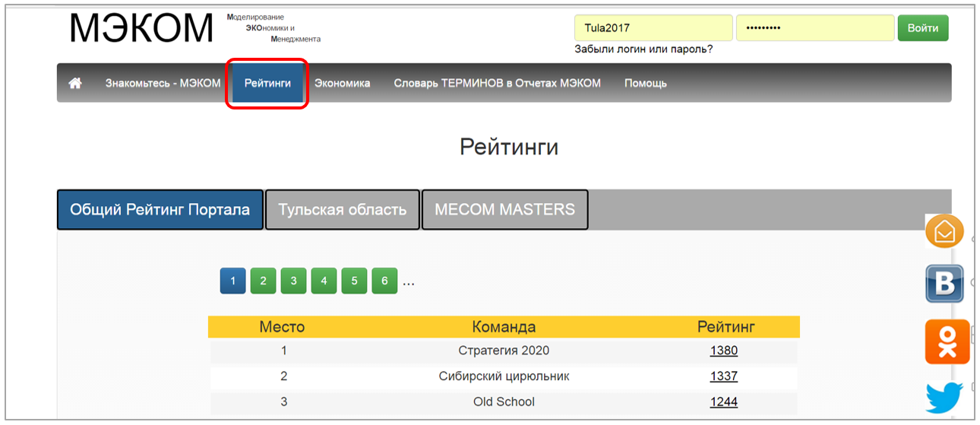
Task: Open the Рейтинги menu item
Action: [267, 84]
